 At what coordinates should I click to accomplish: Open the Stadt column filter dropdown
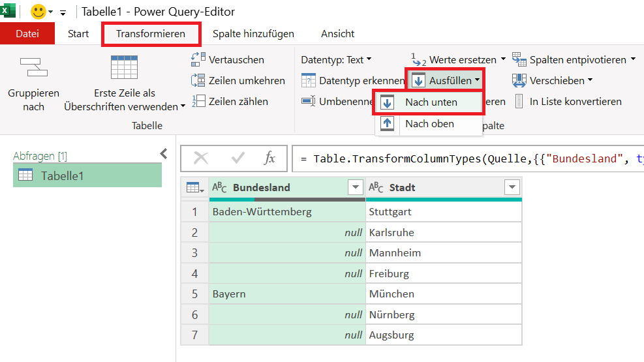click(512, 187)
